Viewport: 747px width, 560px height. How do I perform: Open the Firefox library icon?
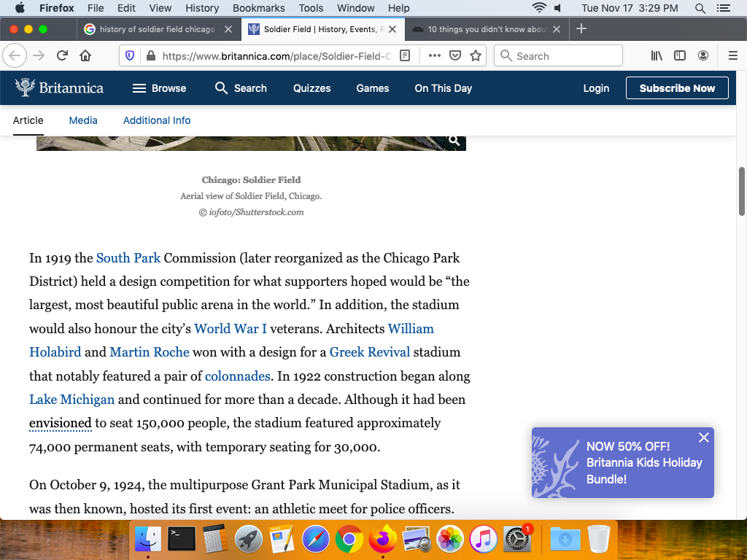(x=657, y=56)
